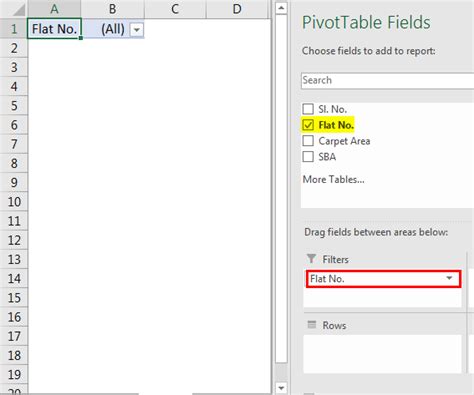The image size is (474, 395).
Task: Select column B header
Action: click(x=113, y=9)
